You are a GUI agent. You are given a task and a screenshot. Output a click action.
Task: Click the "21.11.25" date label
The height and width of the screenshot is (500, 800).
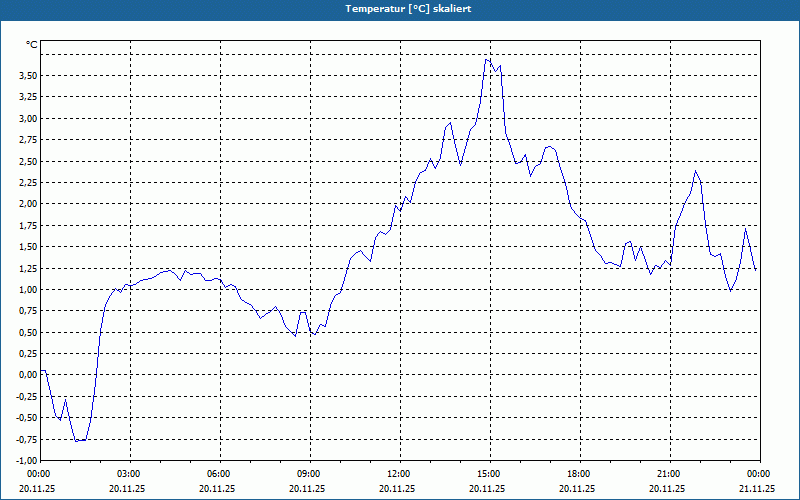757,488
